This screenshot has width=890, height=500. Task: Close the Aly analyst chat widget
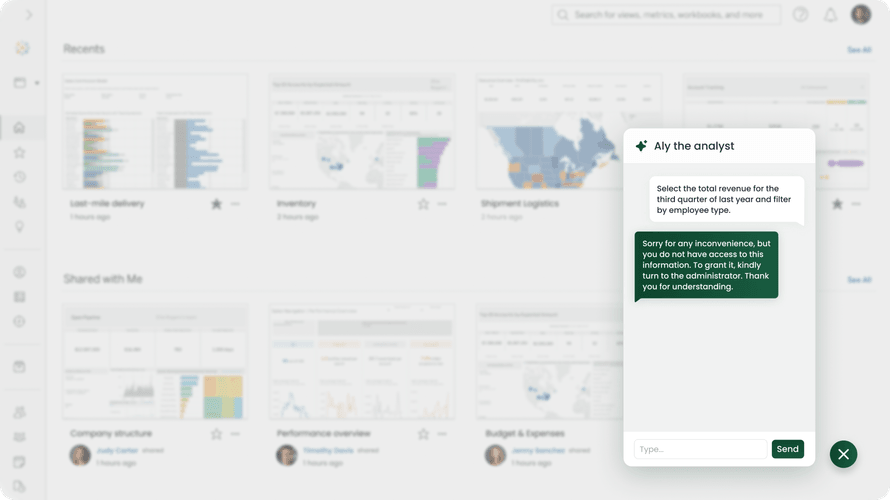[x=843, y=454]
